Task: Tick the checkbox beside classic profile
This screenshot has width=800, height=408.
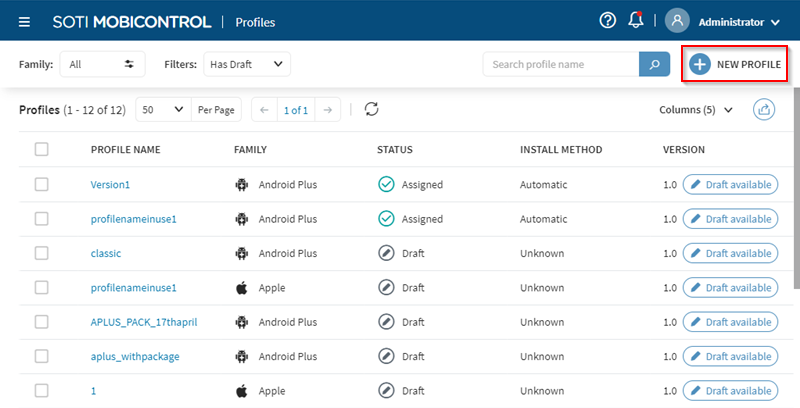Action: pyautogui.click(x=42, y=253)
